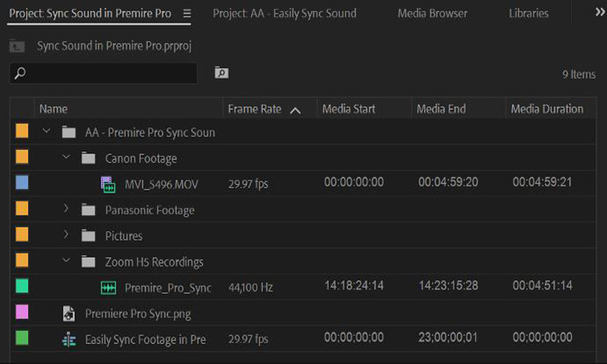This screenshot has height=364, width=607.
Task: Click the orange label swatch for Pictures
Action: pos(22,234)
